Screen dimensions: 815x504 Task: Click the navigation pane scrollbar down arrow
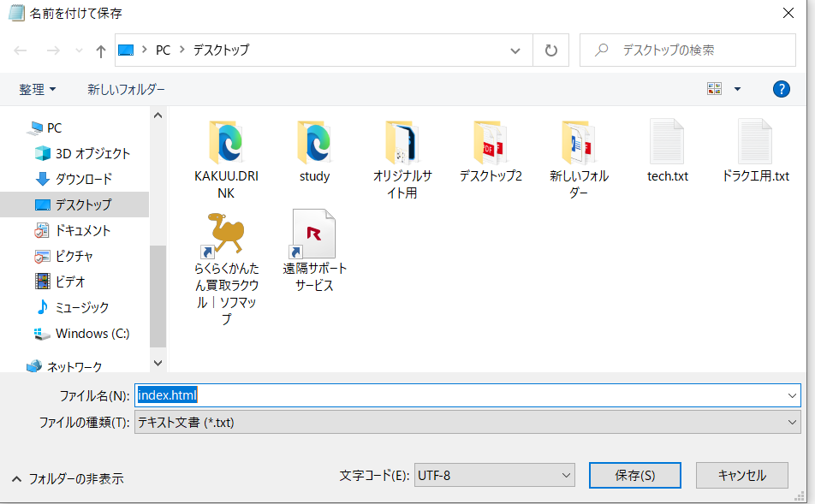158,363
